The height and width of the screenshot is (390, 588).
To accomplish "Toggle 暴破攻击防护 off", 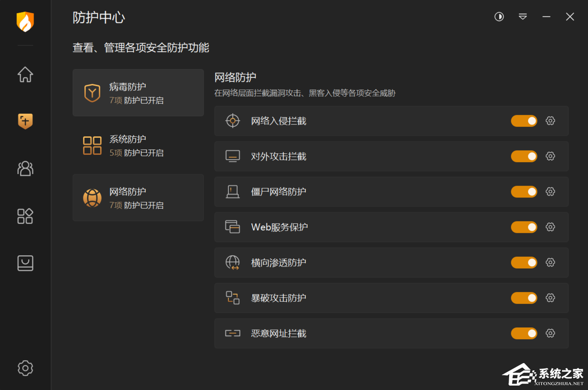I will (x=524, y=298).
